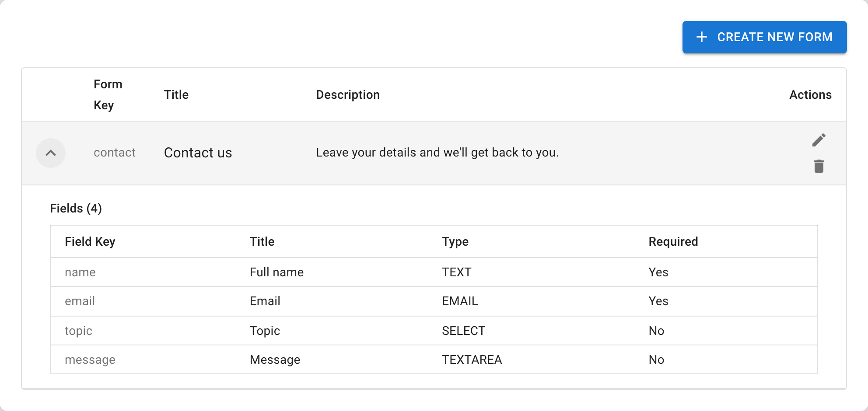This screenshot has width=868, height=411.
Task: Click the Required column header
Action: (673, 241)
